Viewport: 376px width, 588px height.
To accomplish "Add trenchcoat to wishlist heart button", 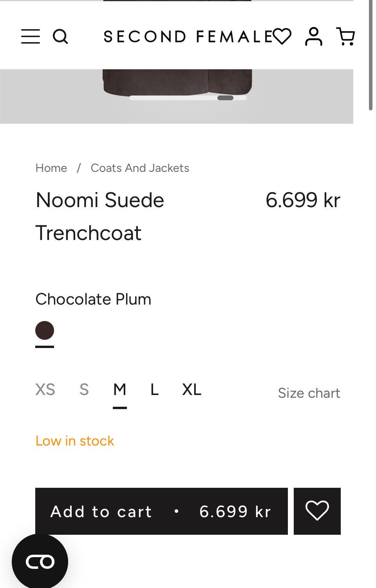I will pos(317,511).
